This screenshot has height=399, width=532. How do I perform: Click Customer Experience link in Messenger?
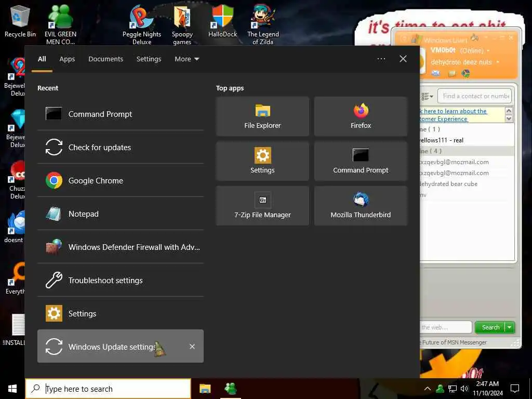(444, 119)
